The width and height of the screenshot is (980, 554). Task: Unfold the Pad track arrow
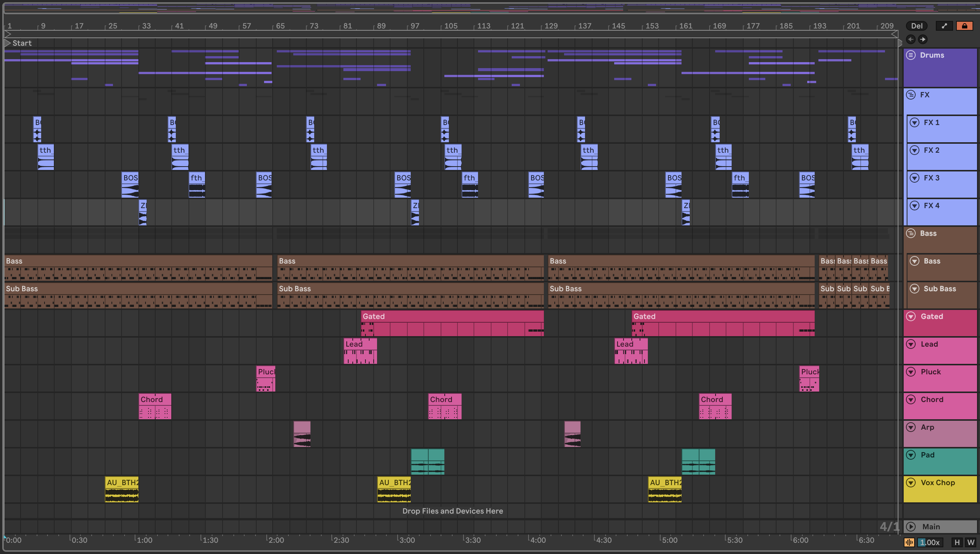[x=911, y=455]
